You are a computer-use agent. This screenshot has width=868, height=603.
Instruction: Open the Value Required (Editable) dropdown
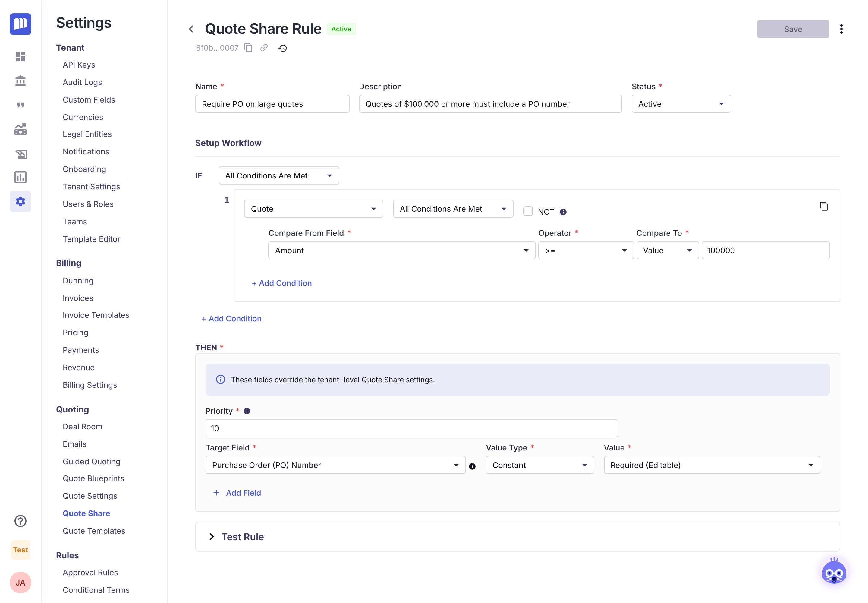[712, 465]
